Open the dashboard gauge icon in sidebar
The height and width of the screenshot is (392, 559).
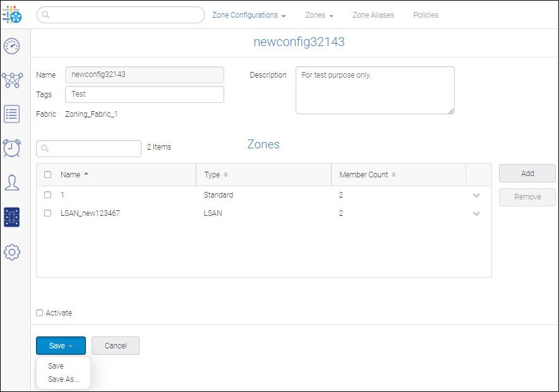pyautogui.click(x=12, y=46)
